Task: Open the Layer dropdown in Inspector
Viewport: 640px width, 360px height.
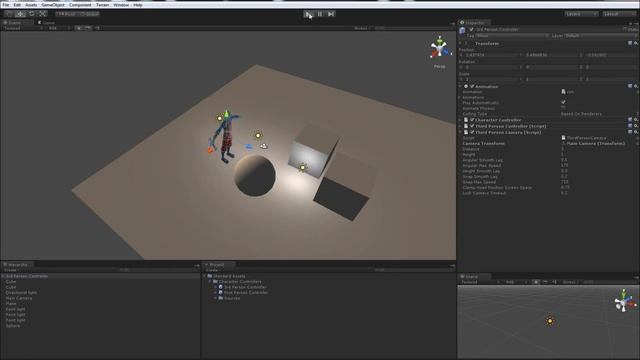Action: 601,36
